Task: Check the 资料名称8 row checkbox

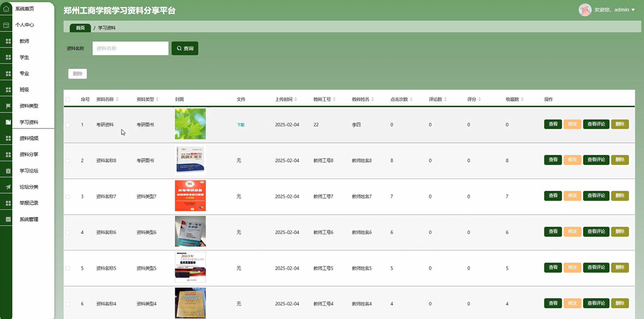Action: [x=68, y=161]
